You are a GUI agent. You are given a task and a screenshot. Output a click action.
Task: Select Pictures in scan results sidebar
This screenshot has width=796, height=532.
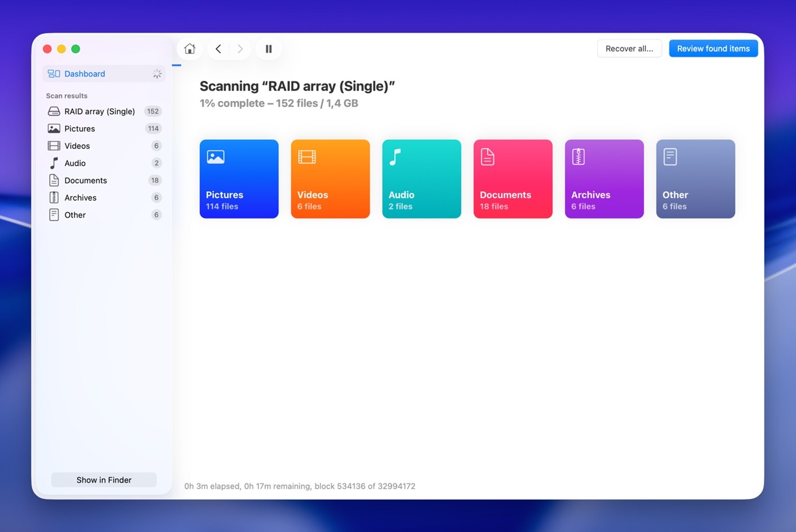pyautogui.click(x=80, y=129)
